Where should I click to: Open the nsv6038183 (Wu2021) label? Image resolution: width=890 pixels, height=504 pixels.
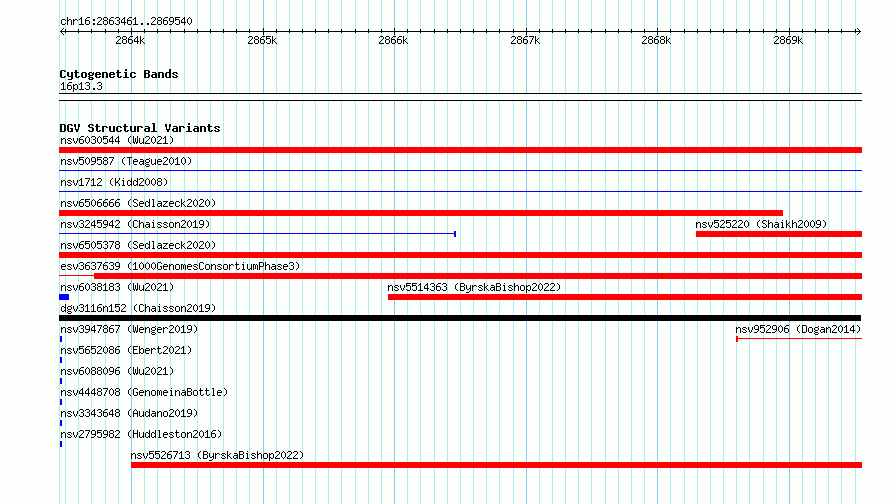(117, 287)
